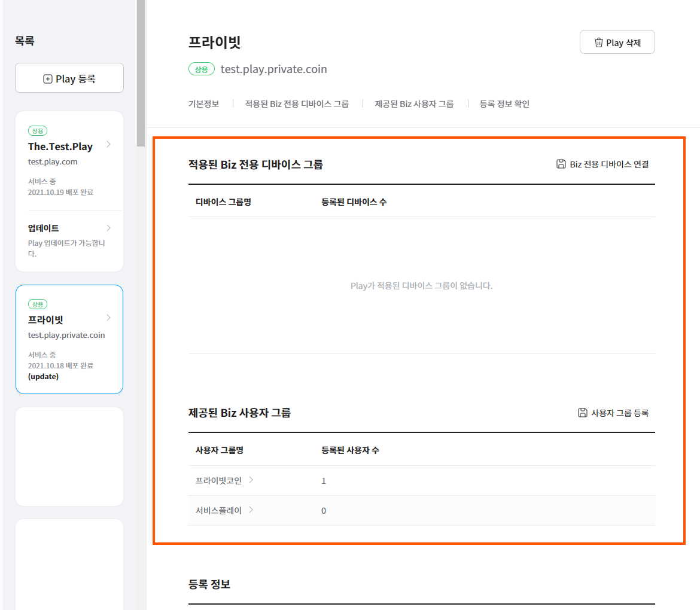Click the 상용 badge next to test.play.private.coin heading
The height and width of the screenshot is (610, 700).
201,69
